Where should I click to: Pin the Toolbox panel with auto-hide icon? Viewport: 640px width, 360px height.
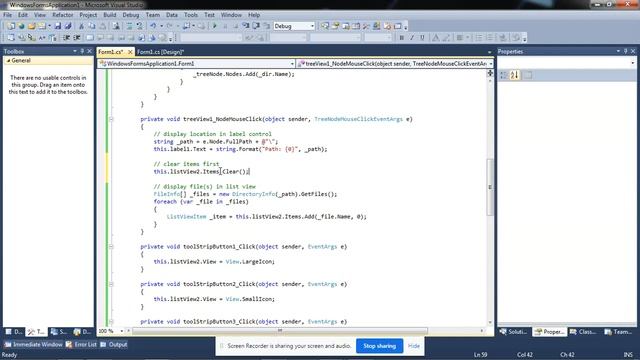[x=82, y=51]
